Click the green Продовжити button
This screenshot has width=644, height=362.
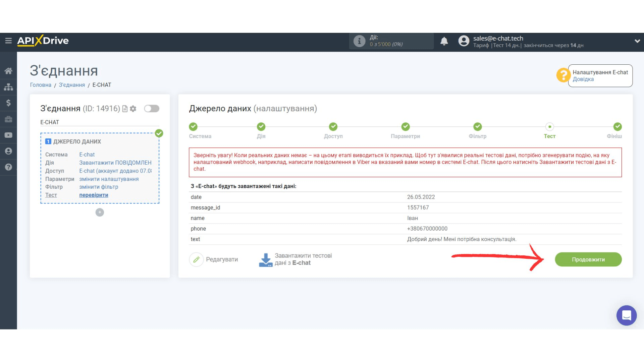pos(588,259)
